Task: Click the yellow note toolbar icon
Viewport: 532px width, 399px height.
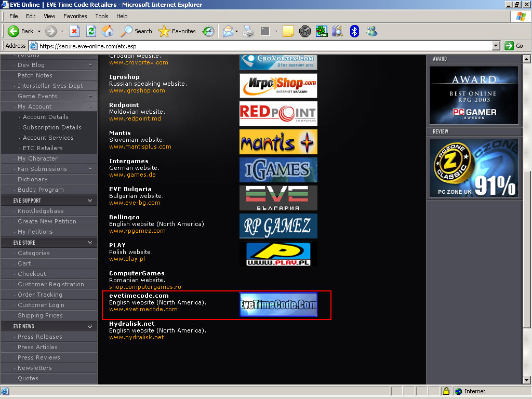Action: 288,31
